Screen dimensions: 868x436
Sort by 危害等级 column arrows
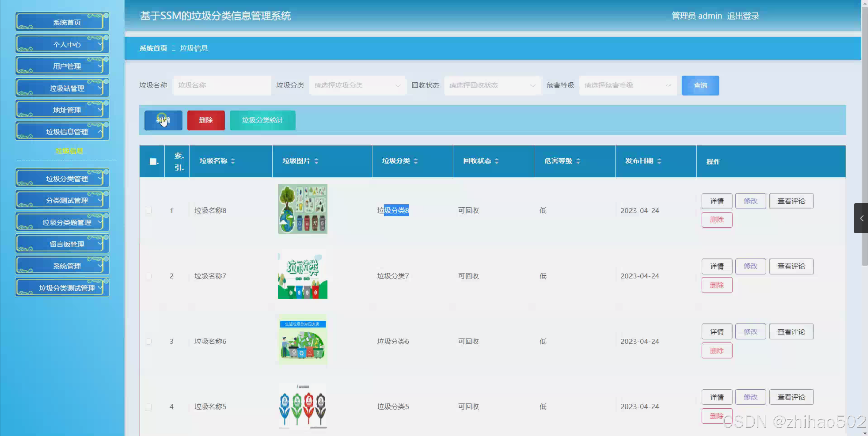click(578, 161)
